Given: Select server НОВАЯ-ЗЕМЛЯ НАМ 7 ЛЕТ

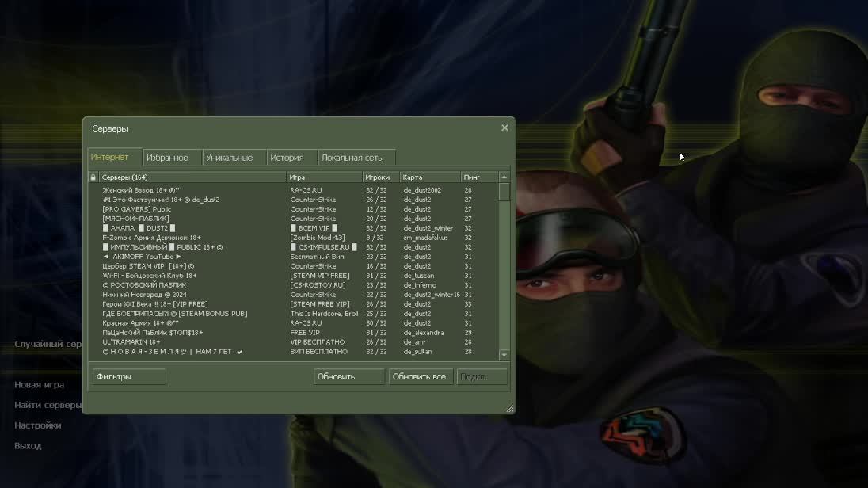Looking at the screenshot, I should click(293, 352).
